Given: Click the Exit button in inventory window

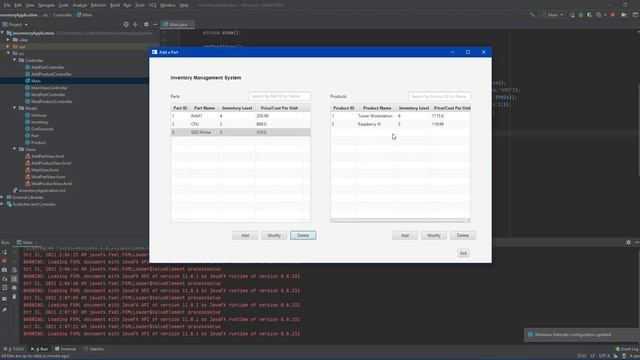Looking at the screenshot, I should pyautogui.click(x=463, y=253).
